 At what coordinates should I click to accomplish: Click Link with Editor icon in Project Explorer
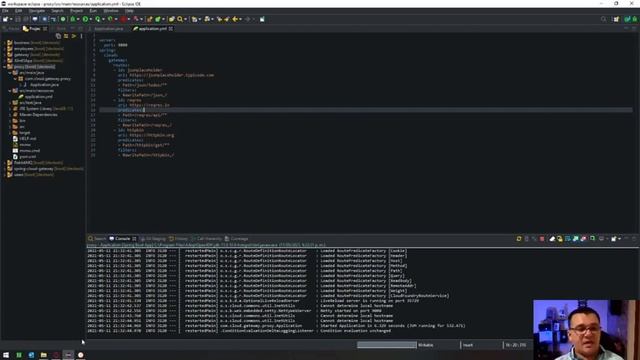[66, 36]
